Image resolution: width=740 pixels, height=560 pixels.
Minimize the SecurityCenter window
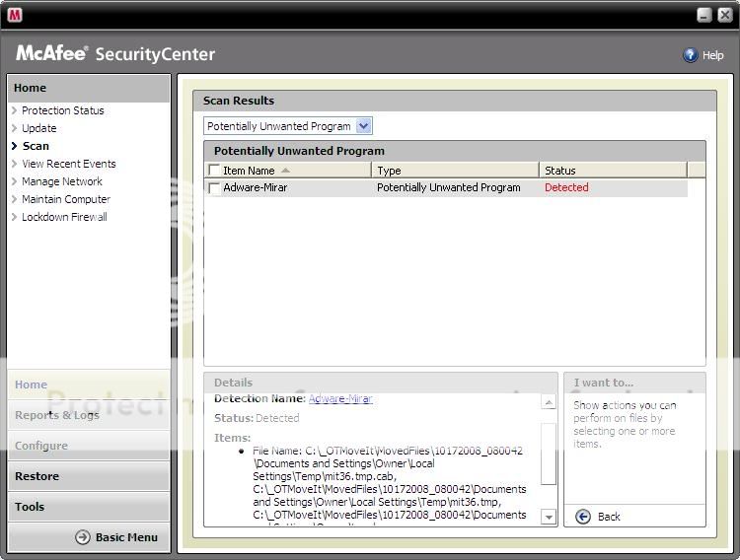[x=704, y=15]
